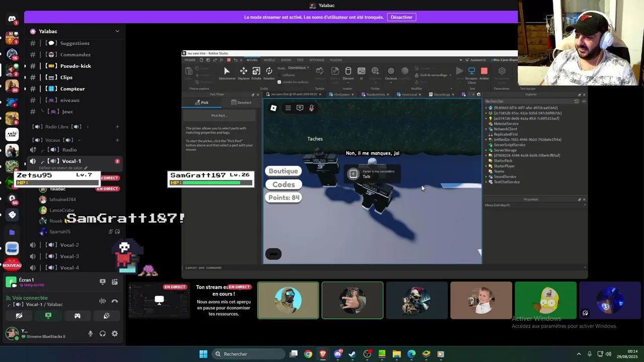Add a channel to Vocaux category

117,140
